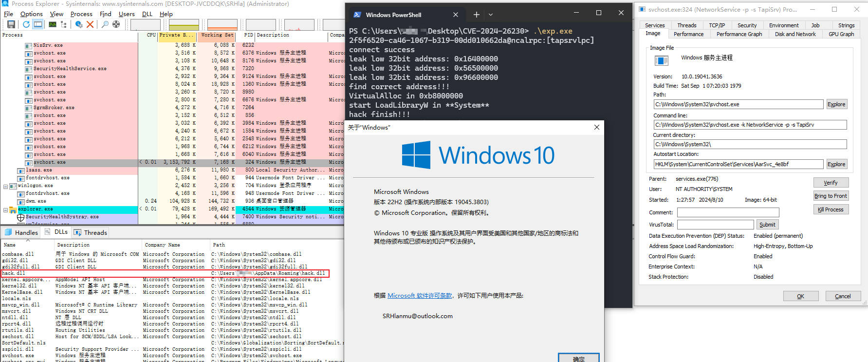Open the GPU Graph tab
868x362 pixels.
tap(841, 34)
